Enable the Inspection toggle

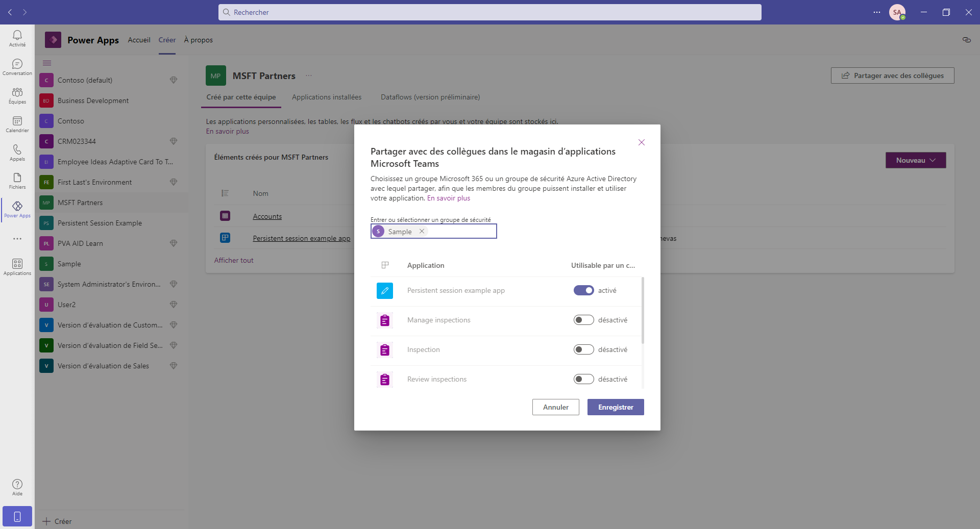[x=584, y=349]
